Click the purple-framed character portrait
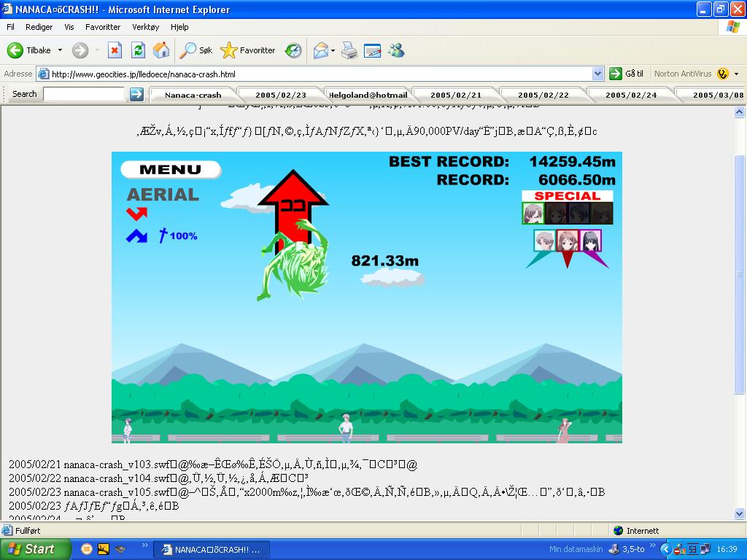747x560 pixels. pos(590,241)
